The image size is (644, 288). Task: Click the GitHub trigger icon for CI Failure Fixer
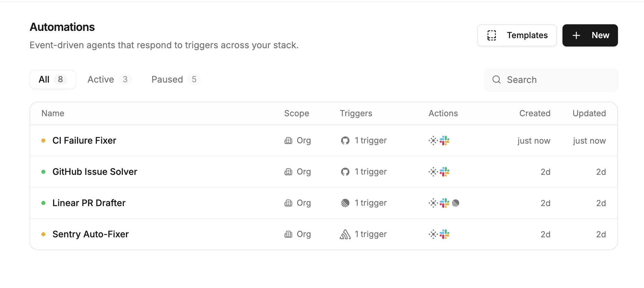(345, 141)
